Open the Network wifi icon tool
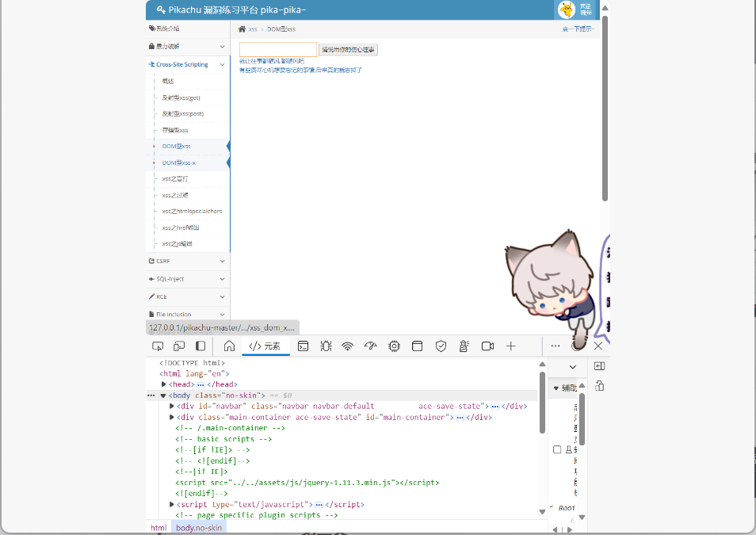Viewport: 756px width, 535px height. (348, 346)
